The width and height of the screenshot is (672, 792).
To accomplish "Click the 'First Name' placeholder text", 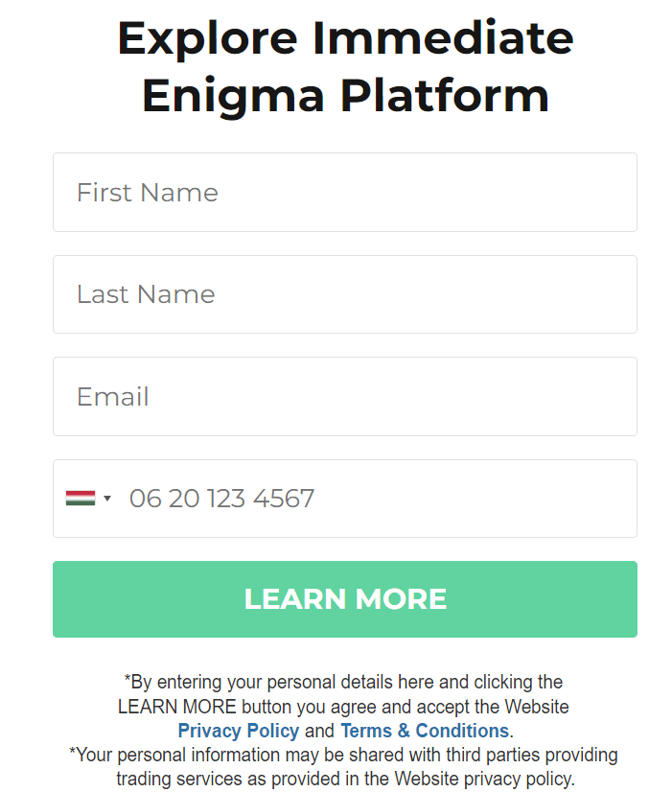I will (x=148, y=193).
